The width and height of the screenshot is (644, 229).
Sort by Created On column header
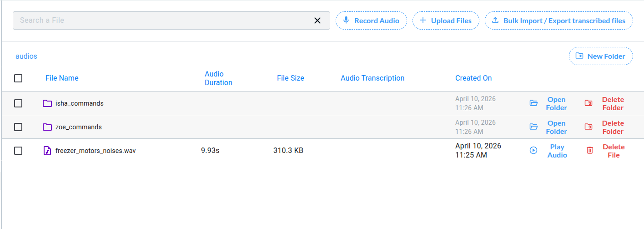pyautogui.click(x=473, y=78)
